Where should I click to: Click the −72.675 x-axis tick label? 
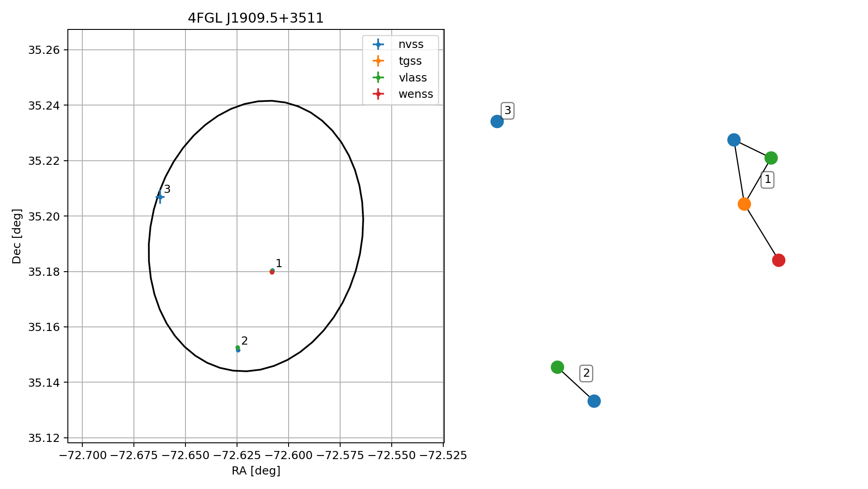point(134,455)
